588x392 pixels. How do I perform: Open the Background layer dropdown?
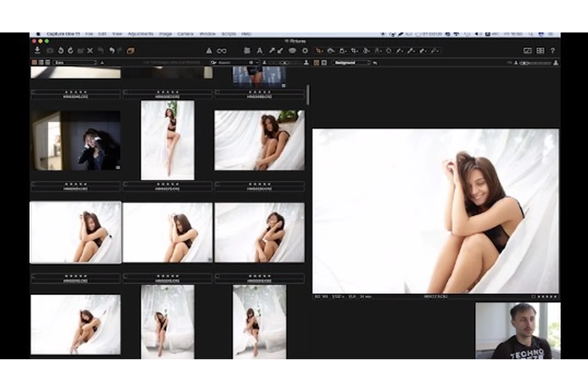tap(351, 63)
